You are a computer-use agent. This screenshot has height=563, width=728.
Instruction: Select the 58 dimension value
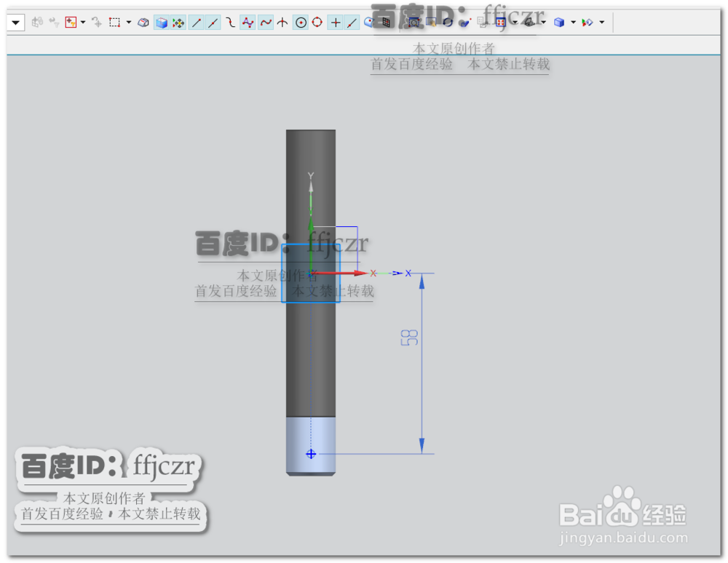(409, 338)
